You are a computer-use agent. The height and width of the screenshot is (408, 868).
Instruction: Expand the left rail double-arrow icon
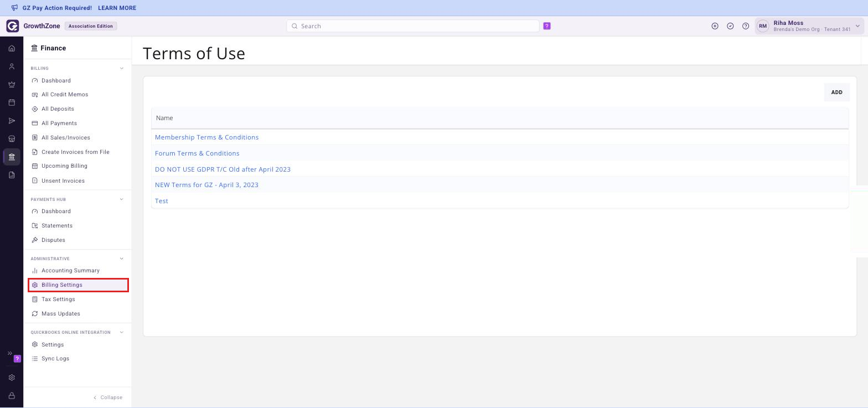pos(9,353)
